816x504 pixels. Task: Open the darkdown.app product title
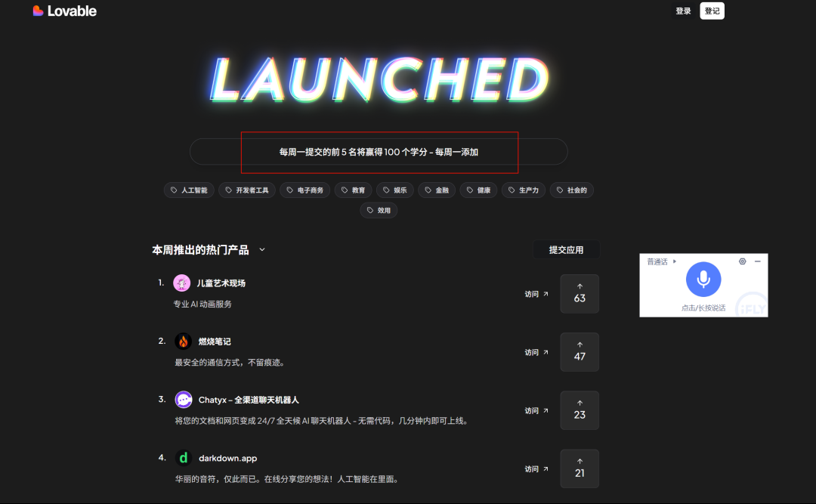coord(228,458)
